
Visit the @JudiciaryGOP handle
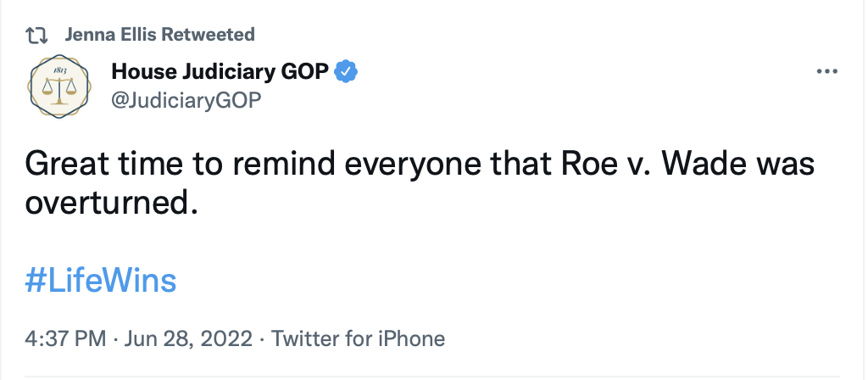(186, 101)
